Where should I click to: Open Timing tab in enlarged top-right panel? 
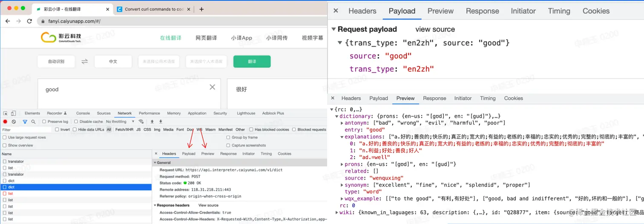tap(559, 11)
